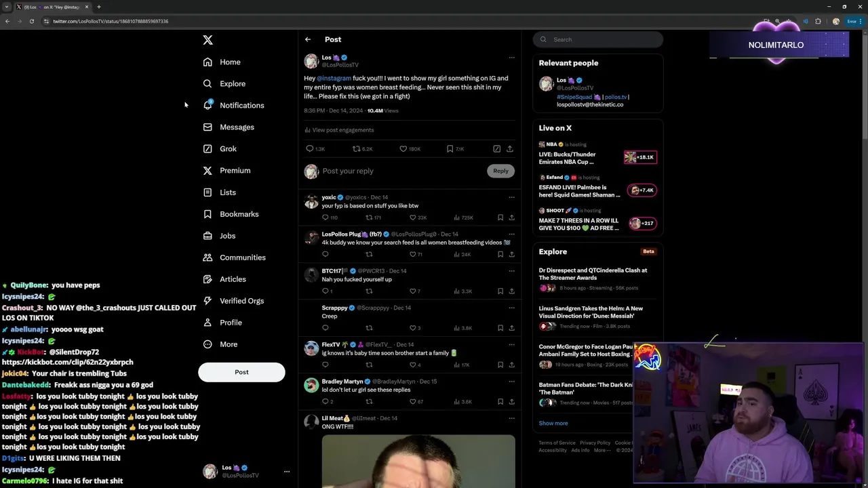Open the browser extensions icon
This screenshot has width=868, height=488.
coord(818,21)
